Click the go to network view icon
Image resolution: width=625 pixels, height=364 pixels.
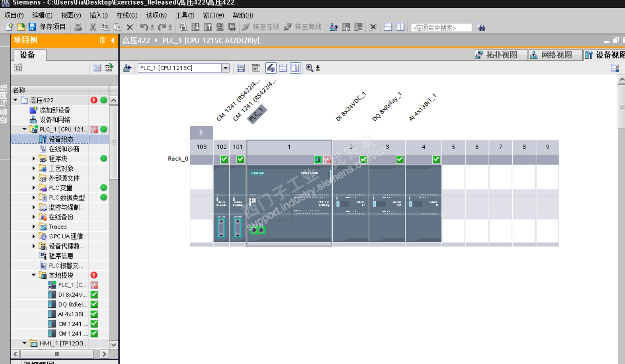(127, 68)
